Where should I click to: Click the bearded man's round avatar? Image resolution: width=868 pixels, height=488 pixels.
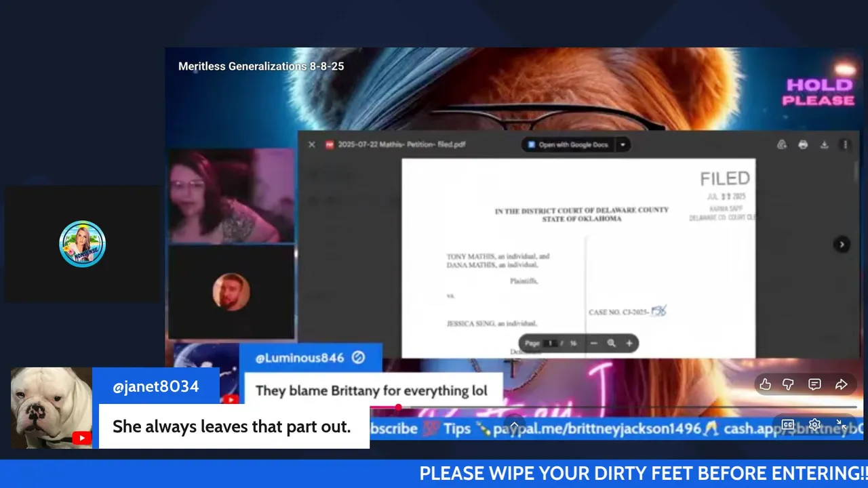click(231, 292)
